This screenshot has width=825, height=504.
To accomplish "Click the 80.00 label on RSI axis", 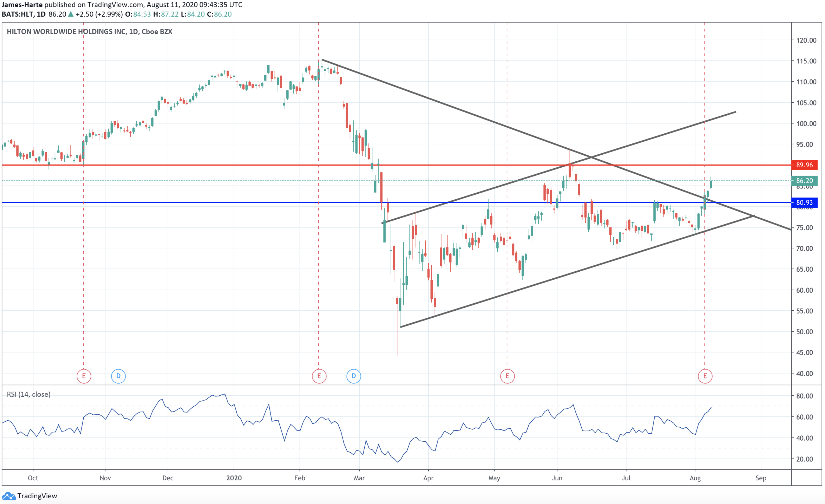I will [x=804, y=396].
